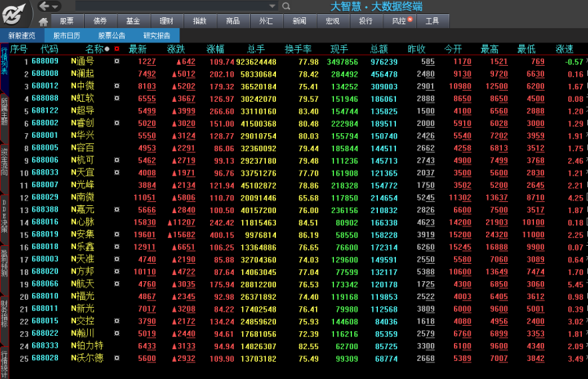Expand the search box dropdown arrow
The width and height of the screenshot is (588, 379).
(x=273, y=6)
